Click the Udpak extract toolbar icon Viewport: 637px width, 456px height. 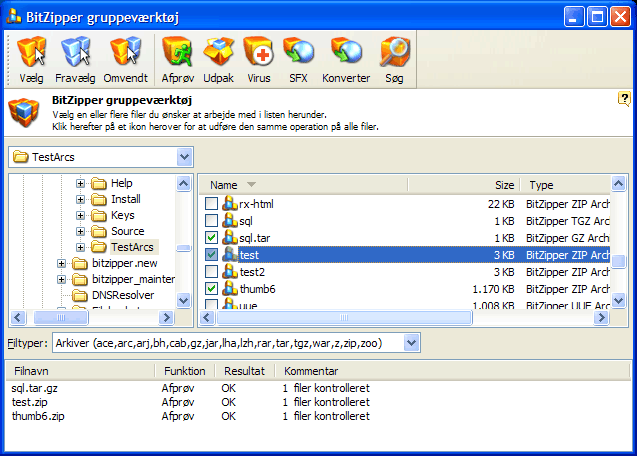pyautogui.click(x=219, y=52)
